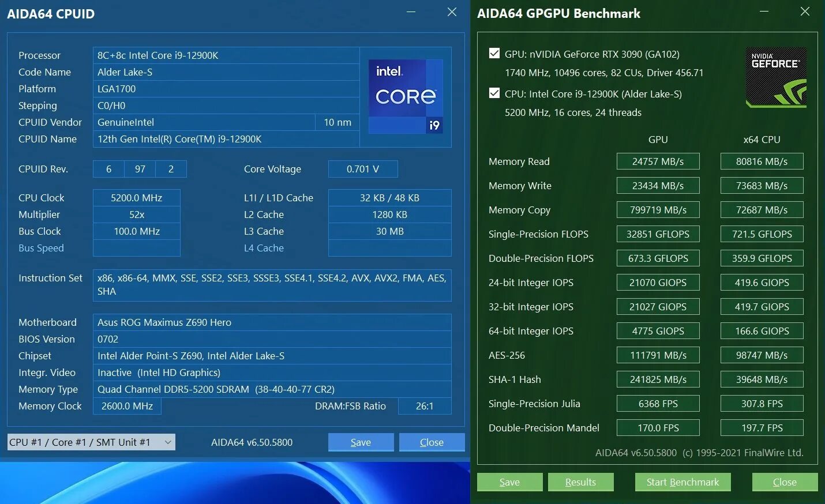Click the CPUID Vendor GenuineIntel field

coord(204,122)
